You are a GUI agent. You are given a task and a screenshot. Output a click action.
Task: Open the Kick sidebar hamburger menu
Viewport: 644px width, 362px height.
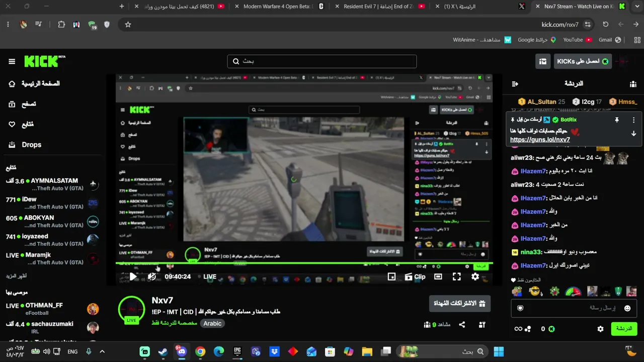point(12,61)
